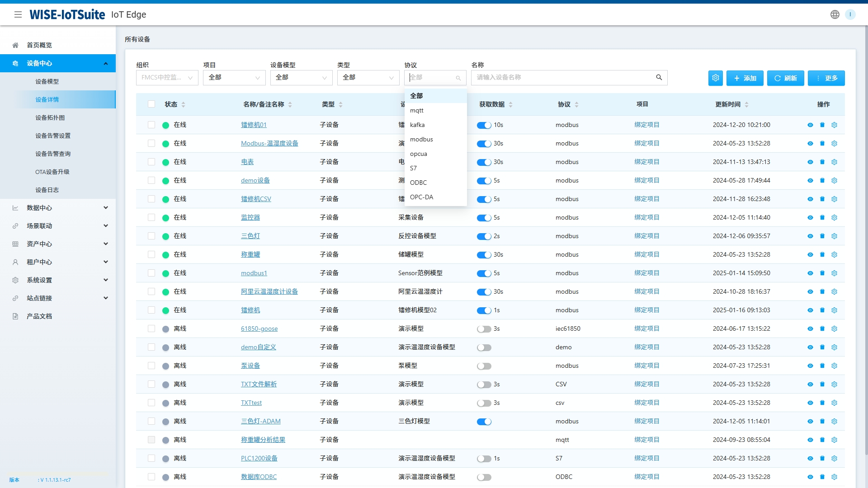
Task: Open the 设备模型 dropdown filter
Action: click(x=301, y=78)
